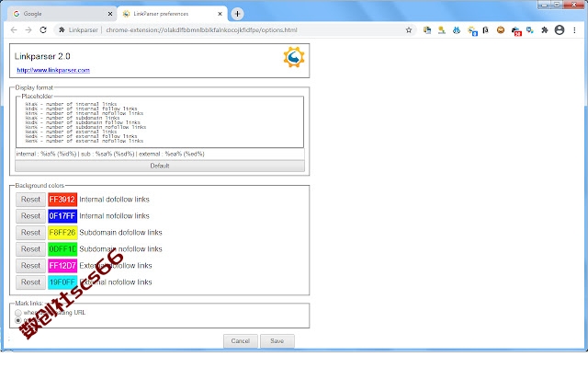The image size is (588, 368).
Task: Click the address bar URL text
Action: 201,30
